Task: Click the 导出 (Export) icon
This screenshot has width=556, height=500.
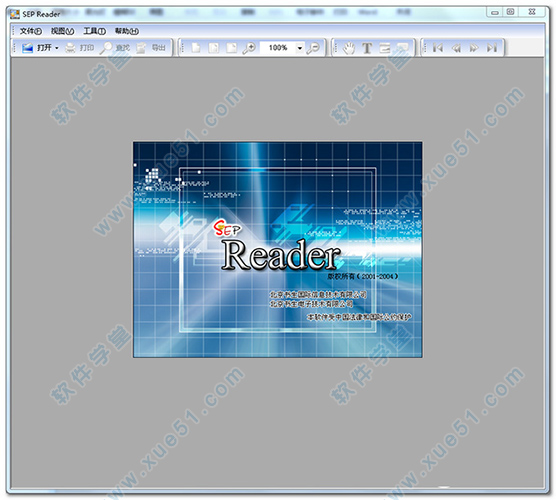Action: [x=141, y=48]
